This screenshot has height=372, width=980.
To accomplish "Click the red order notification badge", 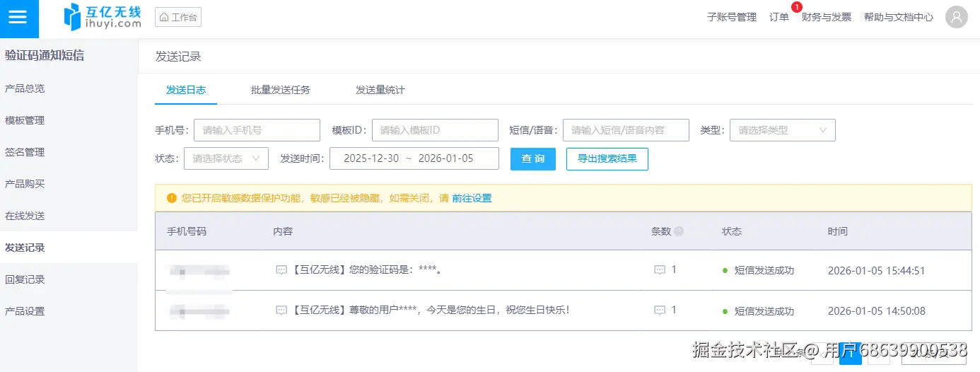I will 797,7.
